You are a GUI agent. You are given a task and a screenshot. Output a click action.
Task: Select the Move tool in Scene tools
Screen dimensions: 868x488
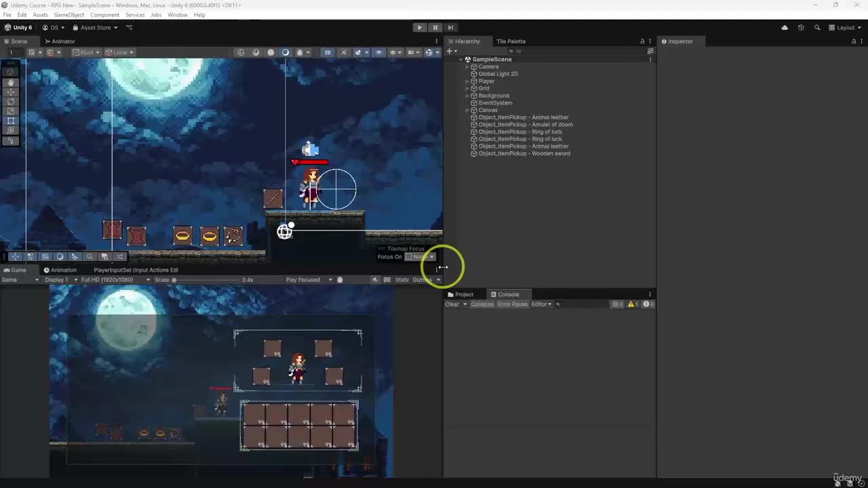point(11,91)
